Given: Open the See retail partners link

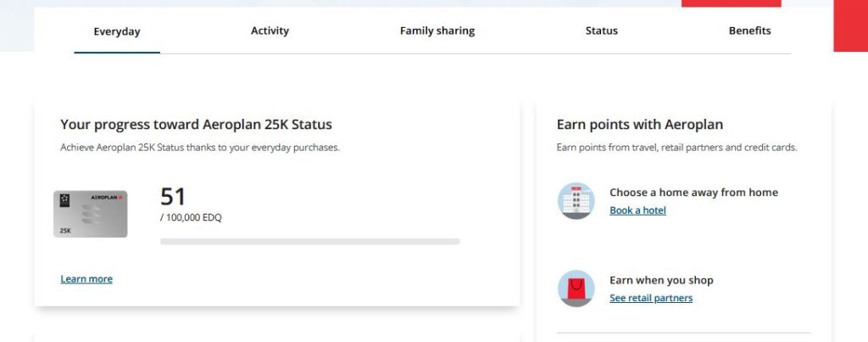Looking at the screenshot, I should (x=651, y=298).
